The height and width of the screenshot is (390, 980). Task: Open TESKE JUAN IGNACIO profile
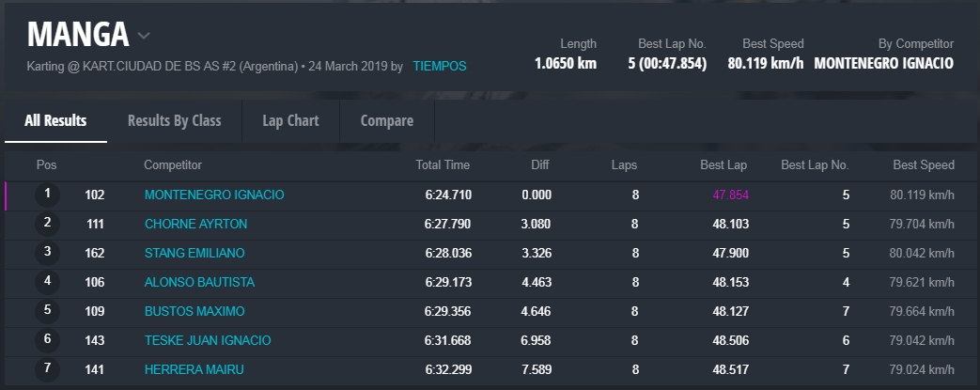point(208,341)
